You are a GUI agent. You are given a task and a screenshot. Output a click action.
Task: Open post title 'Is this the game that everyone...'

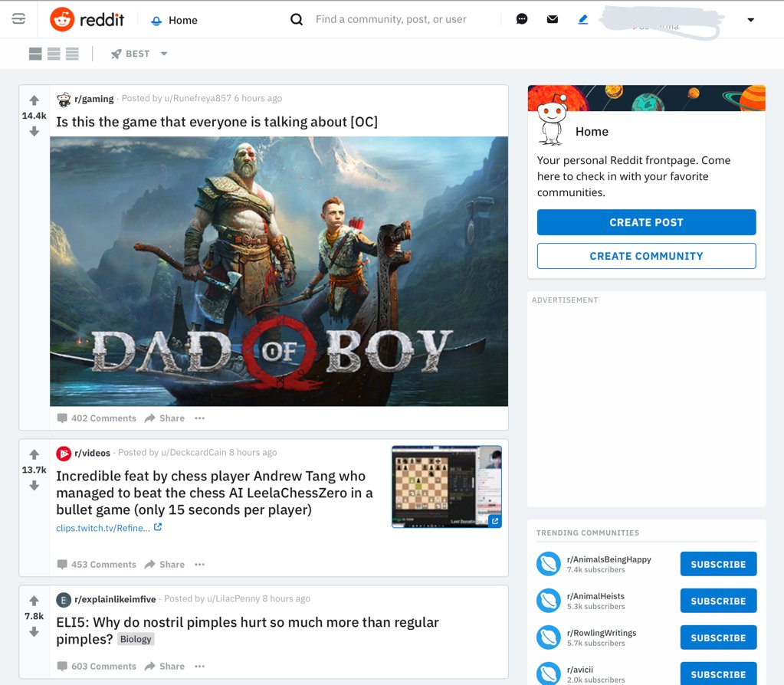click(x=217, y=122)
